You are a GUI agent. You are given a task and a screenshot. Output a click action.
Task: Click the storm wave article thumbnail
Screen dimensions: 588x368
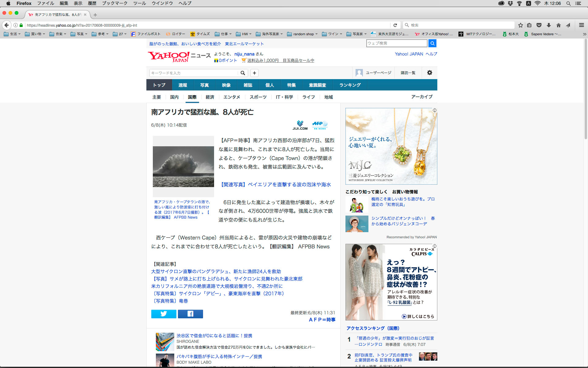pos(183,167)
